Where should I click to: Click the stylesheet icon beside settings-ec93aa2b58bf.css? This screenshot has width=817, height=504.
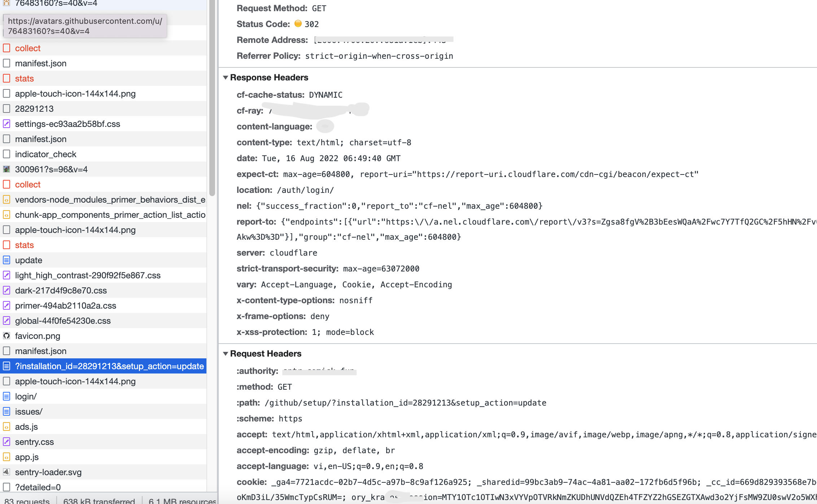coord(6,124)
